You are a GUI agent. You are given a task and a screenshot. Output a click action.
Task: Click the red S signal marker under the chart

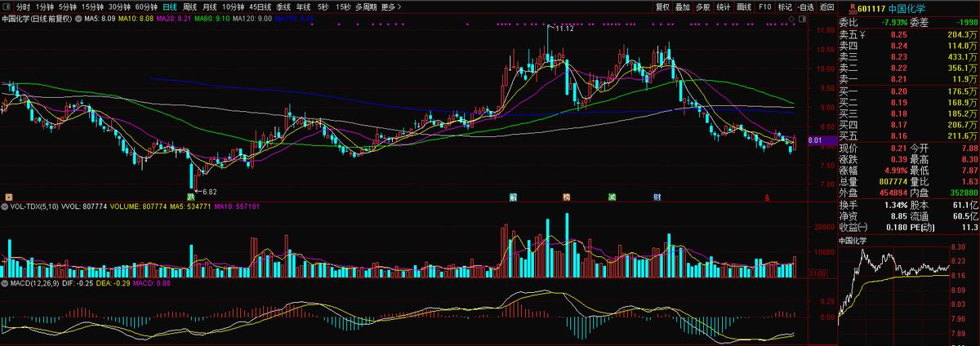(766, 197)
